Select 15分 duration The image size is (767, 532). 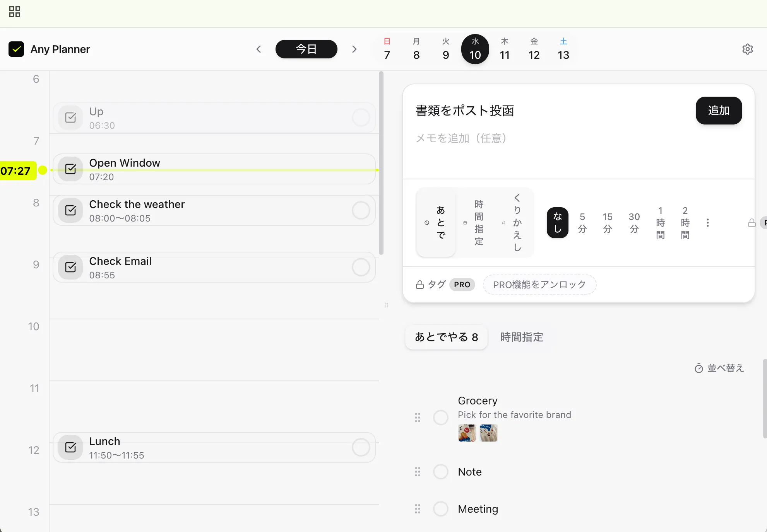pyautogui.click(x=608, y=223)
